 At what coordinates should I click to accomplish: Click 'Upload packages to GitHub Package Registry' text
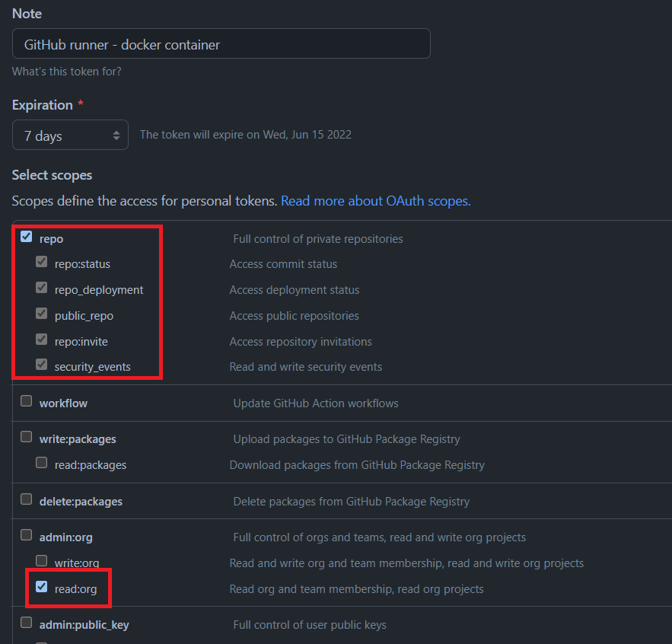[x=347, y=439]
